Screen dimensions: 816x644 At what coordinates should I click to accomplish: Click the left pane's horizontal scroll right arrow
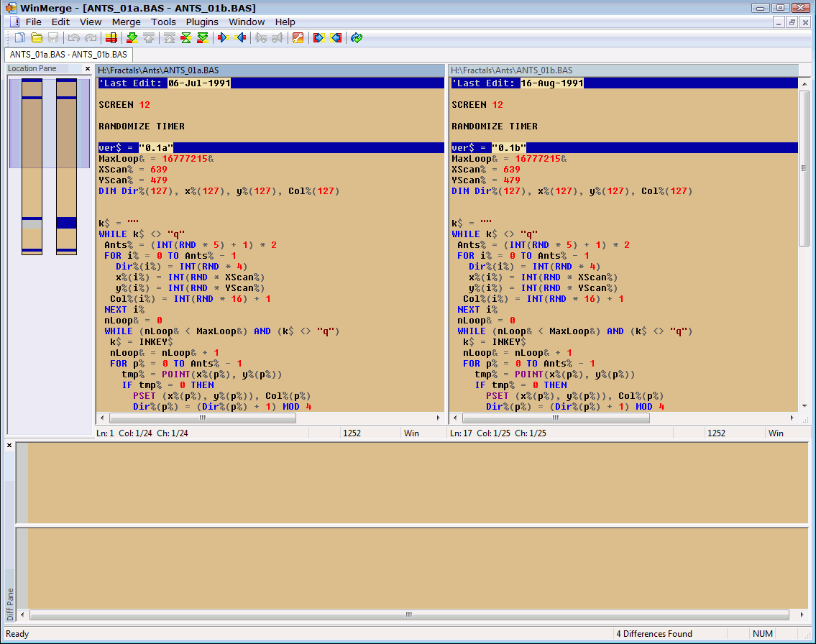(x=439, y=418)
